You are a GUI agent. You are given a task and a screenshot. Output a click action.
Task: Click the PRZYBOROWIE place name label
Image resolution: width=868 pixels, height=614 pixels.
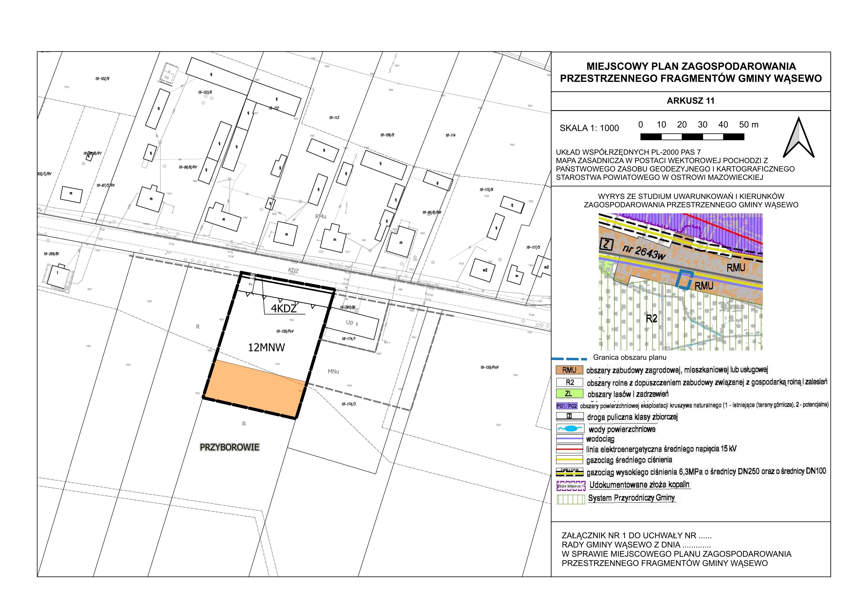tap(229, 447)
